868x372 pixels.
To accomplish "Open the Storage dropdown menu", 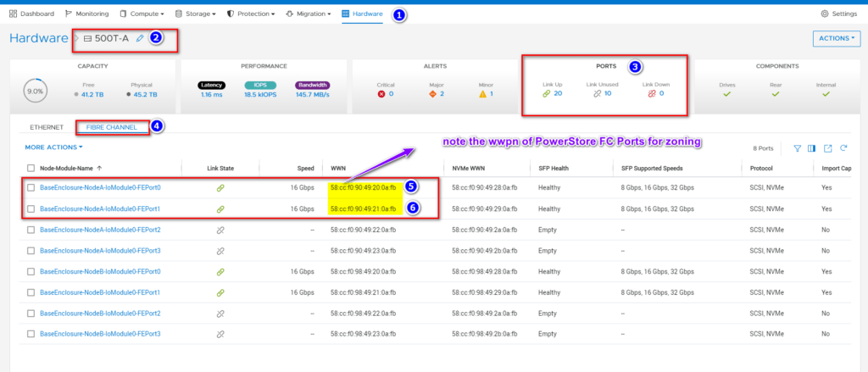I will point(195,14).
